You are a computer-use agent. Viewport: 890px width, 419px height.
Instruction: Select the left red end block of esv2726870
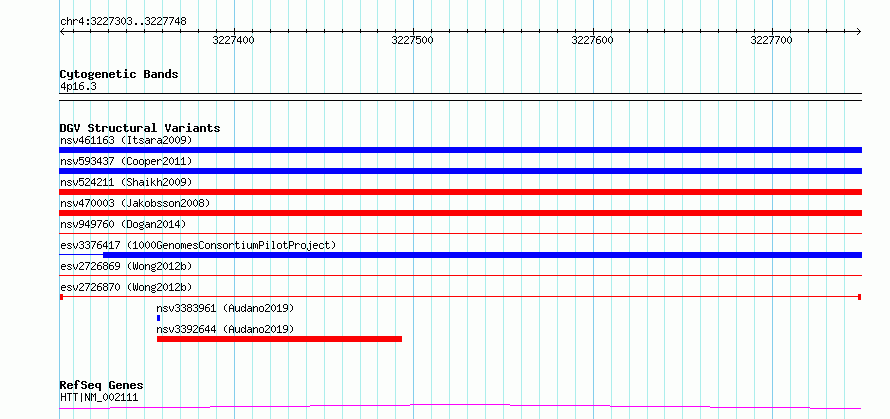[61, 297]
